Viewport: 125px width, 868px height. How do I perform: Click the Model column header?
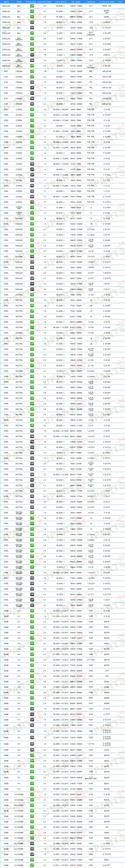coord(19,2)
